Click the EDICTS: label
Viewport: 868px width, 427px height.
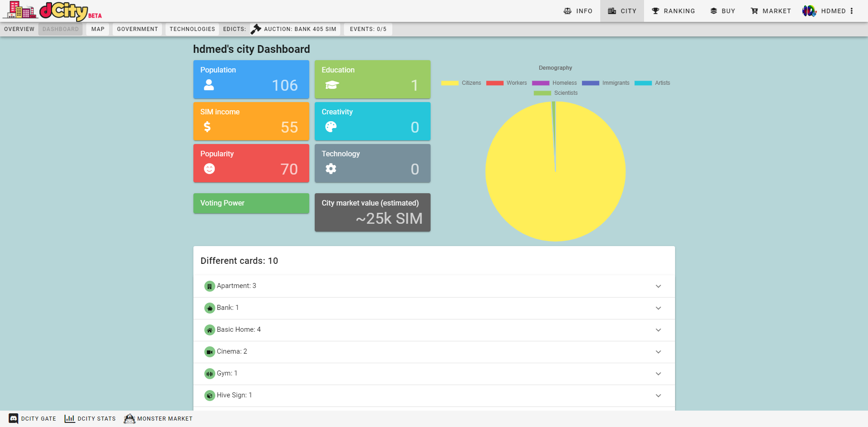234,29
